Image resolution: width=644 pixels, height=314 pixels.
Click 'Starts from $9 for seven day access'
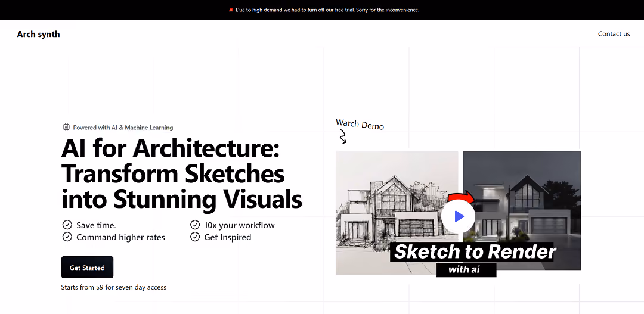[x=114, y=287]
